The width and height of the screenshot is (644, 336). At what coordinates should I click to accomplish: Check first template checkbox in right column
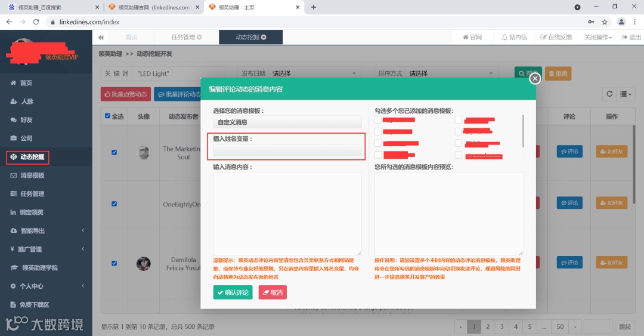(x=459, y=120)
